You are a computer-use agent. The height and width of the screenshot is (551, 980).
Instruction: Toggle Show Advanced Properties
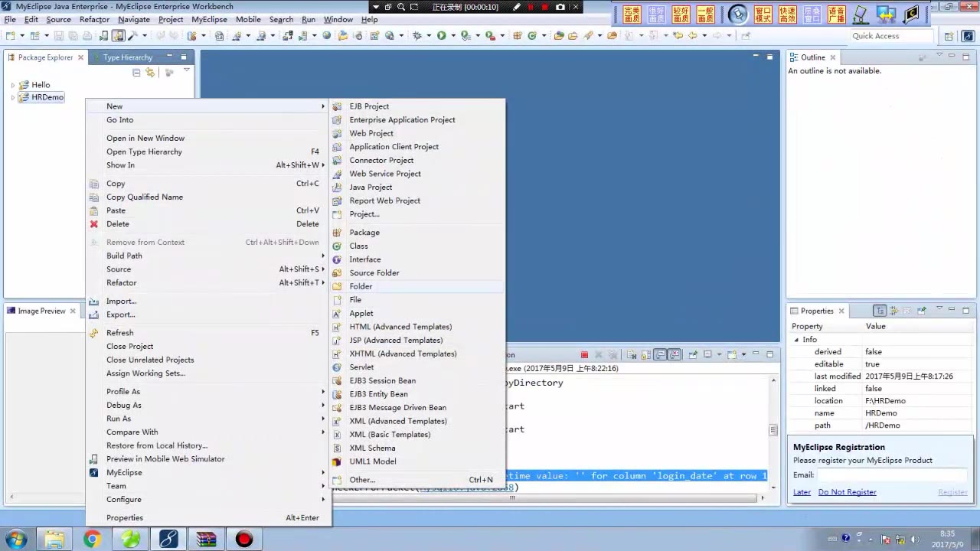(894, 311)
